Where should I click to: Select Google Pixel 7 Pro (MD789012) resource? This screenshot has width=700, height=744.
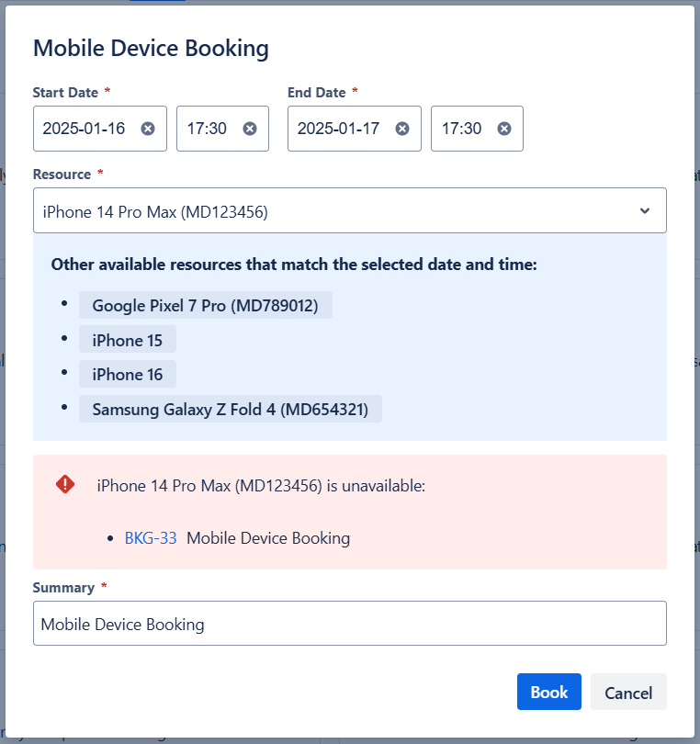205,306
